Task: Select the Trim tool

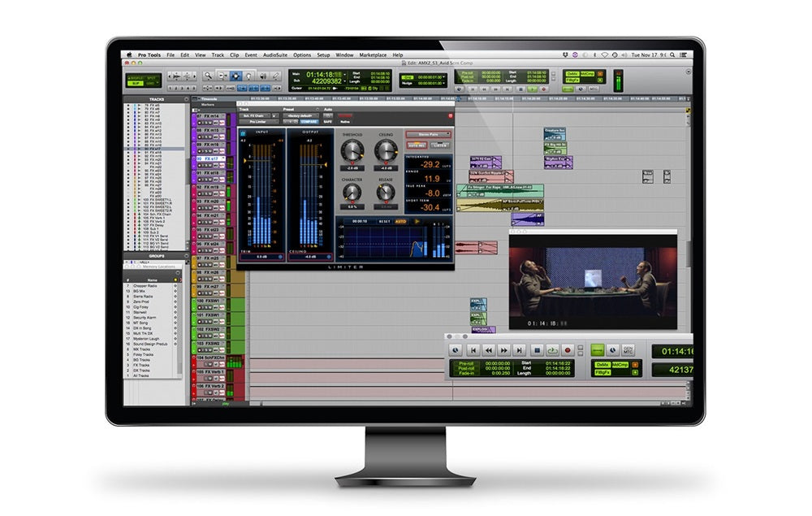Action: (222, 75)
